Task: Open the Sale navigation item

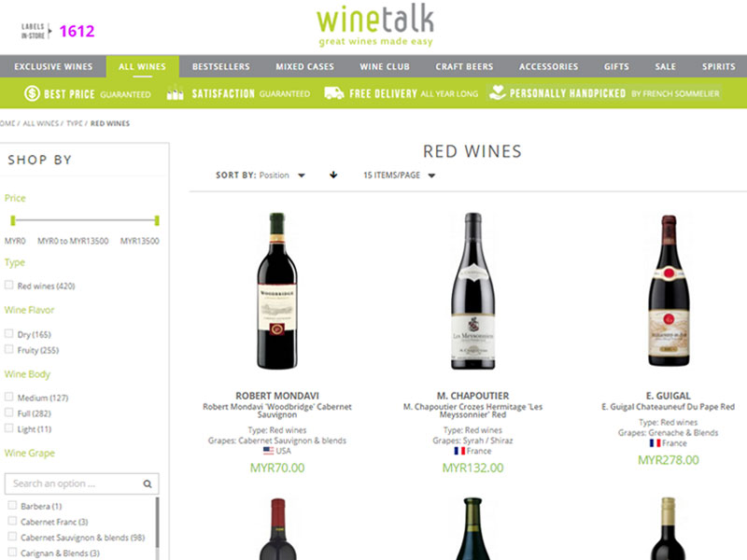Action: (665, 66)
